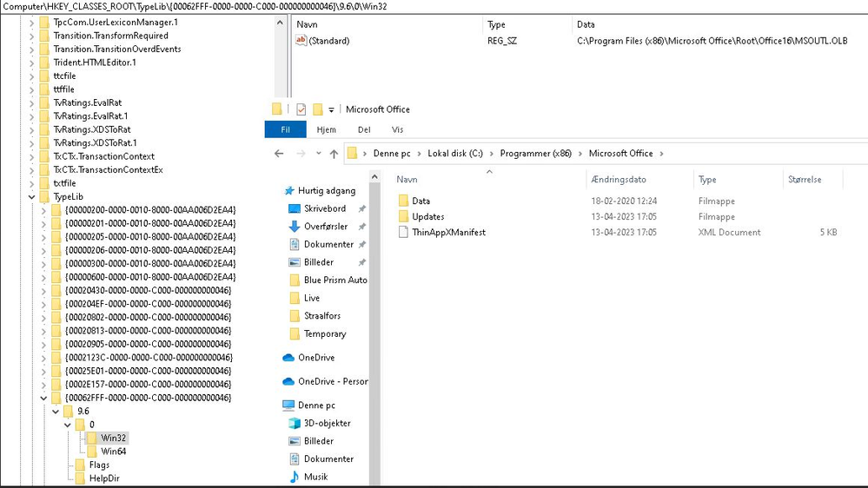Expand the TvRatings.EvalRat key
868x488 pixels.
point(32,103)
